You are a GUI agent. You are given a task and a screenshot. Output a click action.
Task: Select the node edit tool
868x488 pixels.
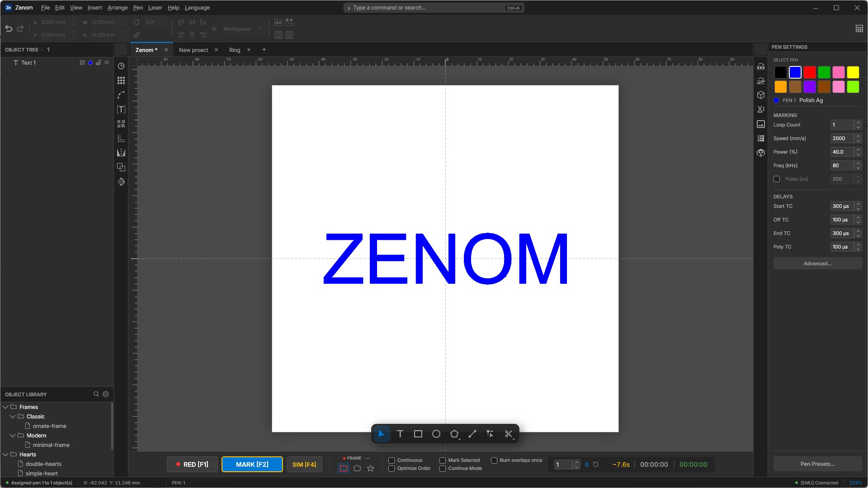pos(490,434)
